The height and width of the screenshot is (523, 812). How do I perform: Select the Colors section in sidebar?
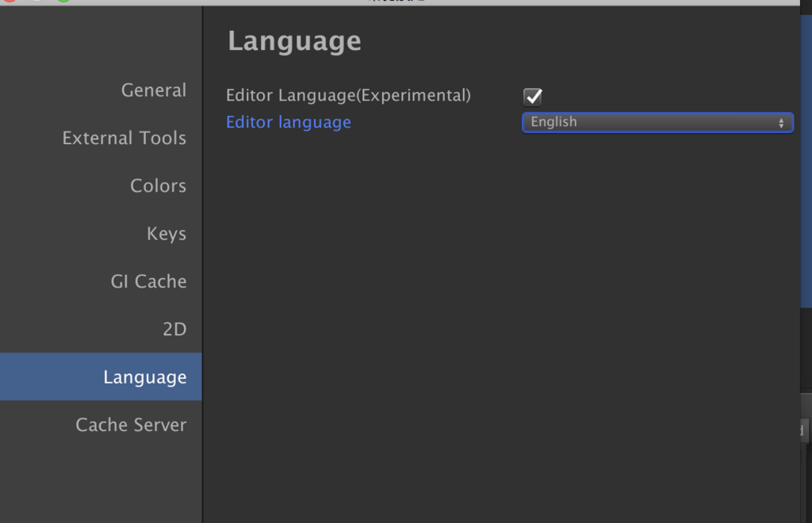click(158, 185)
